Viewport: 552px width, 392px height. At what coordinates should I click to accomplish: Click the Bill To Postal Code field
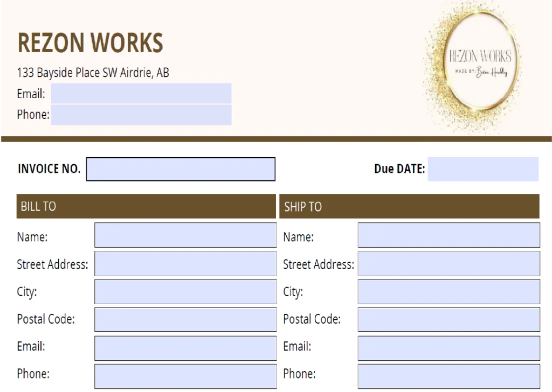[185, 319]
